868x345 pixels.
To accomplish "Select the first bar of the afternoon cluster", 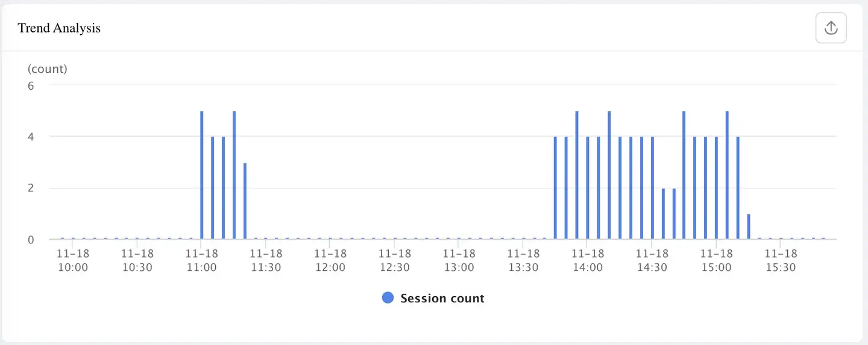I will tap(555, 188).
